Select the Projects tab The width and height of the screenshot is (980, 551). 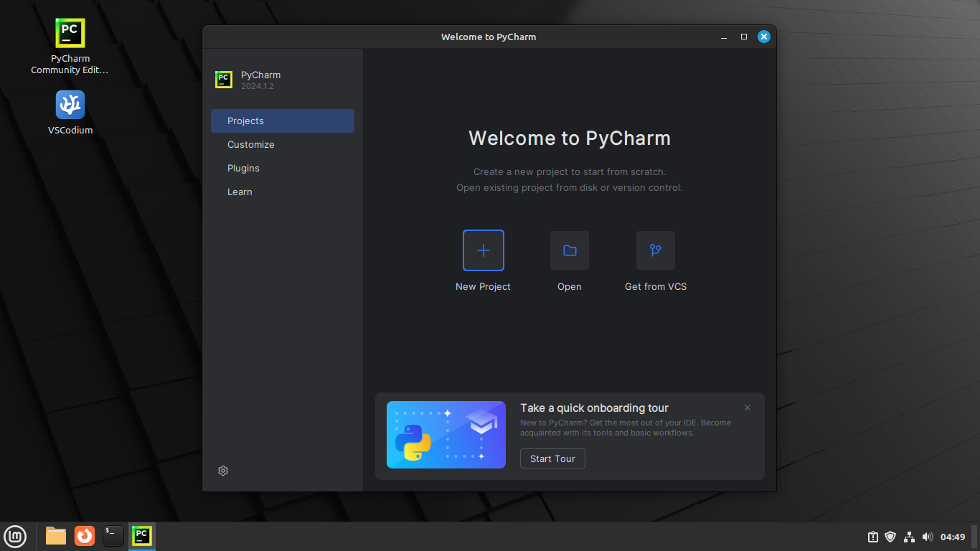pyautogui.click(x=283, y=121)
